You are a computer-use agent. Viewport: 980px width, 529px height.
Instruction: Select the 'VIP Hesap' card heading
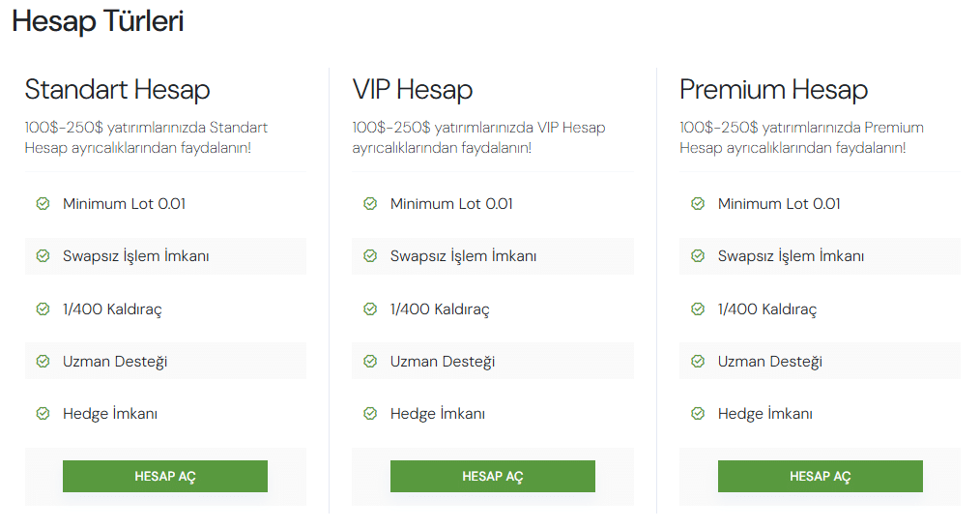pos(413,90)
